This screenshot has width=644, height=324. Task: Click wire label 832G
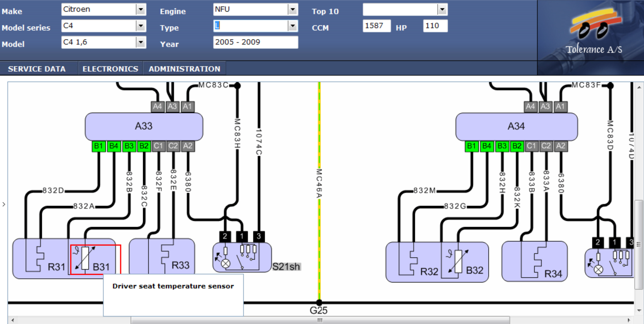tap(455, 206)
